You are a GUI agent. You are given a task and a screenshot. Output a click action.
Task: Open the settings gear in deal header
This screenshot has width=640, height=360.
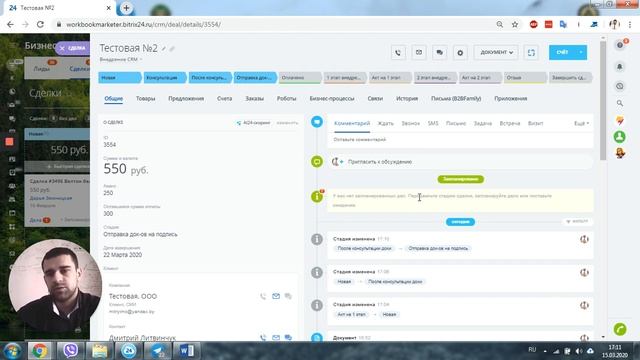coord(460,53)
